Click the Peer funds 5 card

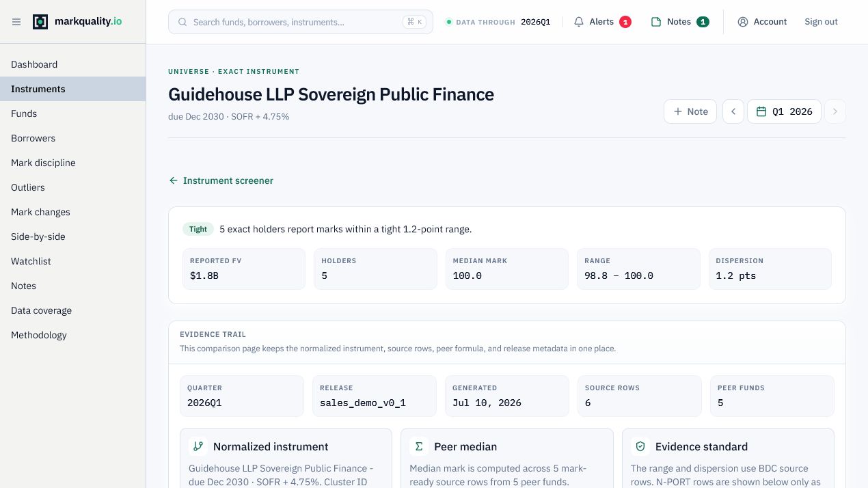coord(772,396)
